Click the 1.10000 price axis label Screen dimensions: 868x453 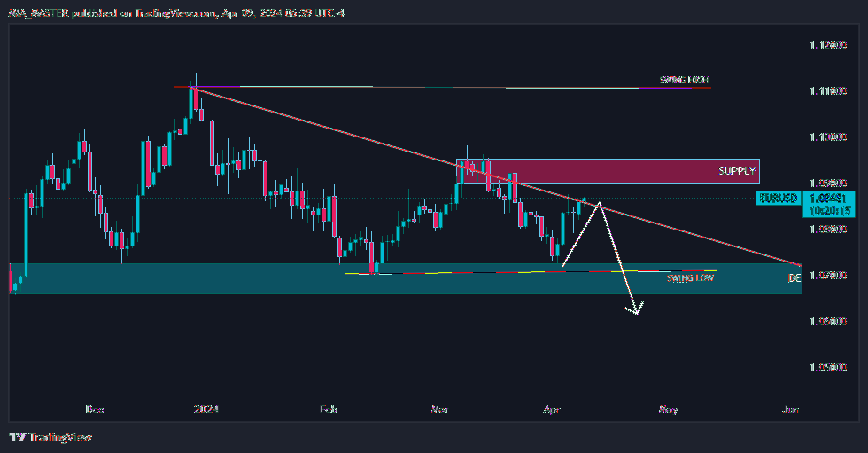828,137
